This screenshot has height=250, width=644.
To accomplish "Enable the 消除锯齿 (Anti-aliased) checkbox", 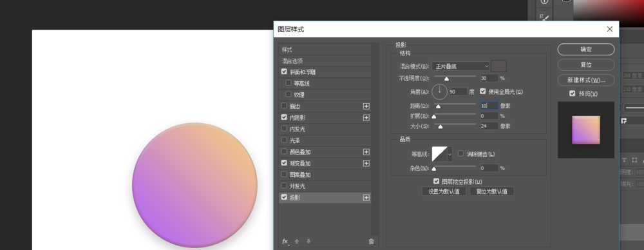I will 460,154.
